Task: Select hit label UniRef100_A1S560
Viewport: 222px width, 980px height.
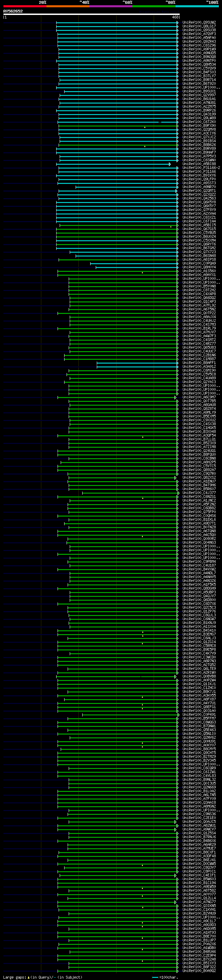Action: pos(199,271)
